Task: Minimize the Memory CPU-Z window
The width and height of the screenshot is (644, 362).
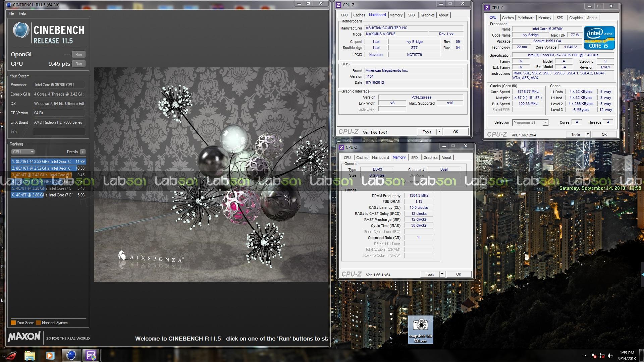Action: pyautogui.click(x=444, y=146)
